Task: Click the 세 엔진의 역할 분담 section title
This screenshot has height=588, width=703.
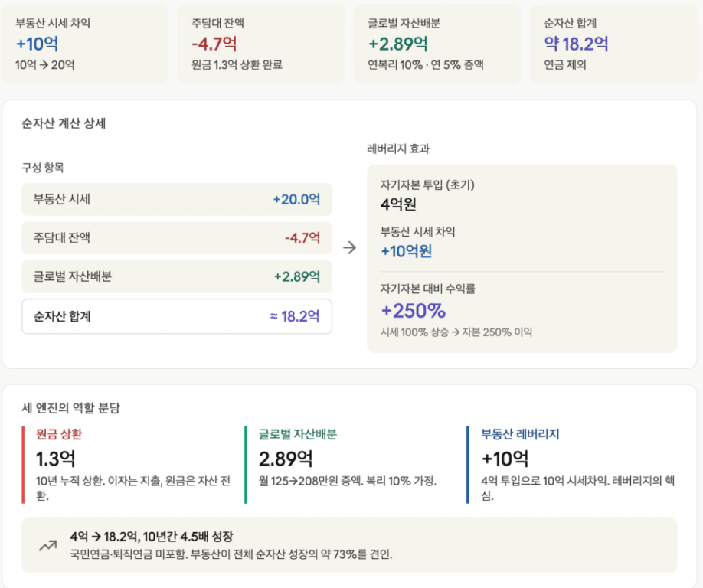Action: coord(71,408)
